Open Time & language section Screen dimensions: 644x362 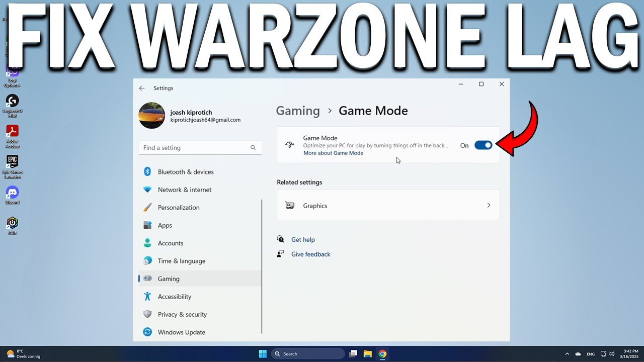click(200, 261)
